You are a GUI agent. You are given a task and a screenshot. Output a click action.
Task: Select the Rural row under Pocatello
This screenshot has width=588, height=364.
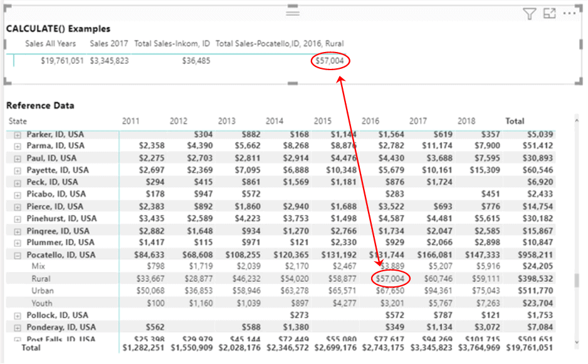pos(41,279)
